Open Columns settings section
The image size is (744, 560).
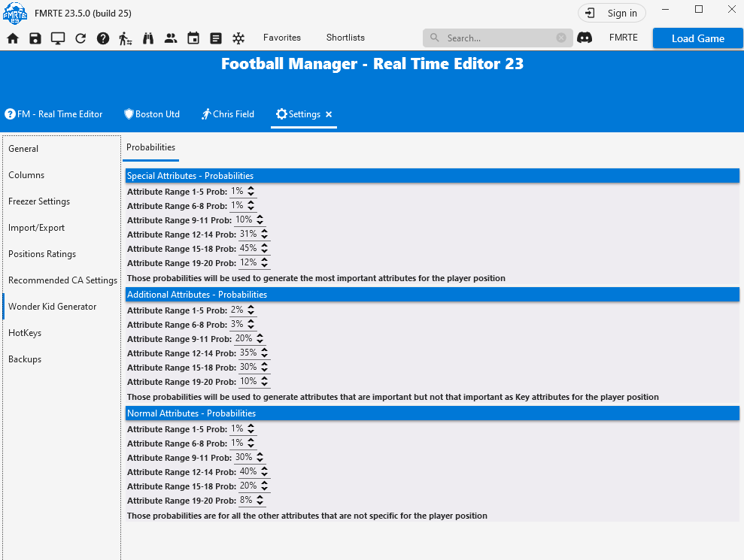pos(61,175)
